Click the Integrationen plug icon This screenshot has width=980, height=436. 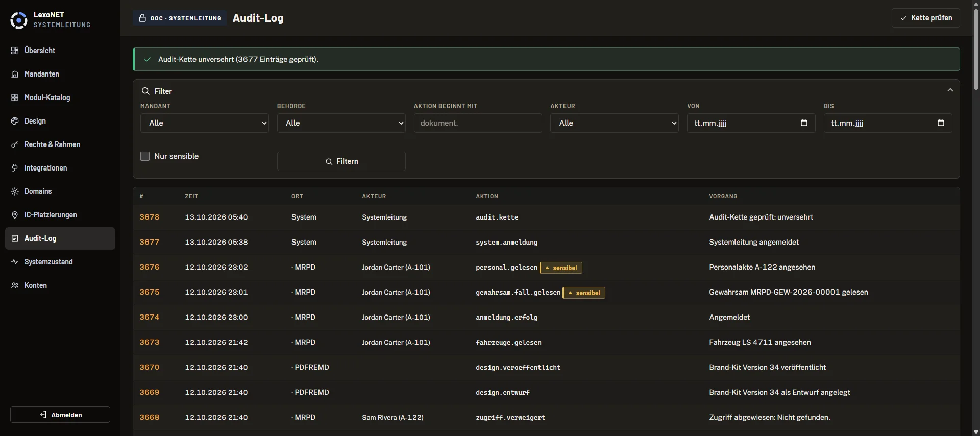click(15, 168)
